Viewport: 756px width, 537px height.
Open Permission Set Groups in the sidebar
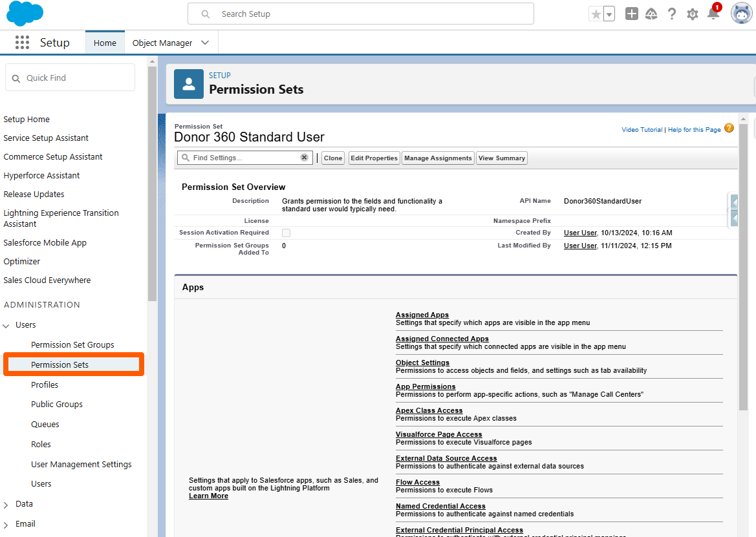coord(72,345)
